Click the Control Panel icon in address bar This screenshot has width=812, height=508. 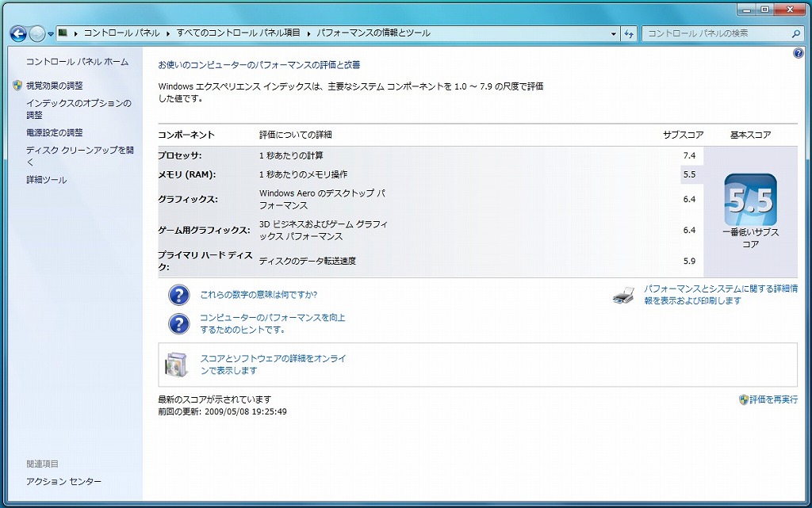(63, 33)
